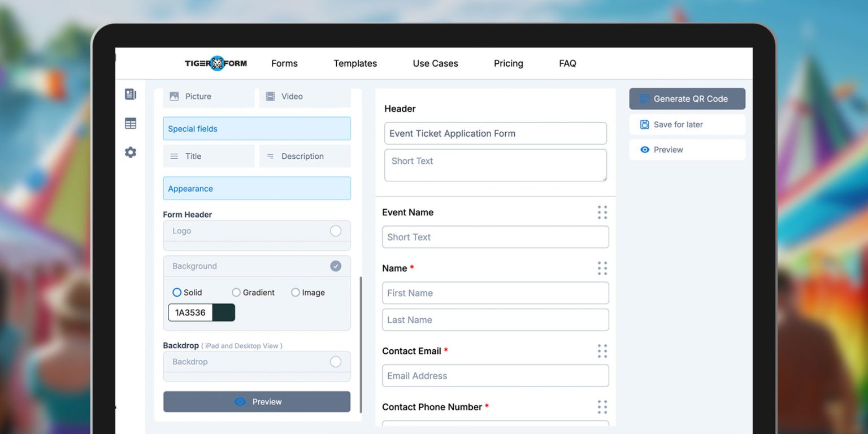Open settings via the gear icon
This screenshot has width=868, height=434.
click(x=131, y=153)
